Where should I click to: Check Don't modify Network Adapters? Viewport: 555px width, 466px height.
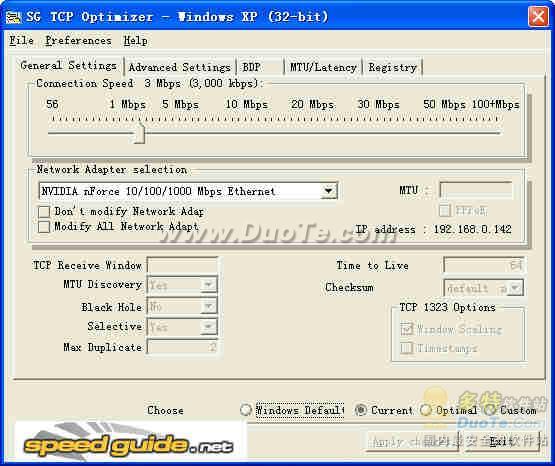point(44,212)
